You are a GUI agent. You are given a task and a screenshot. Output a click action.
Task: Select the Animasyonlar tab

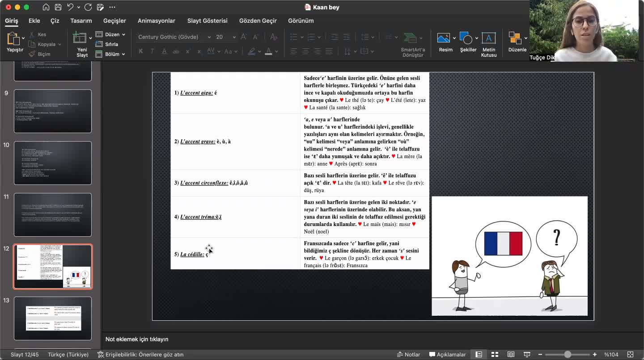[157, 21]
